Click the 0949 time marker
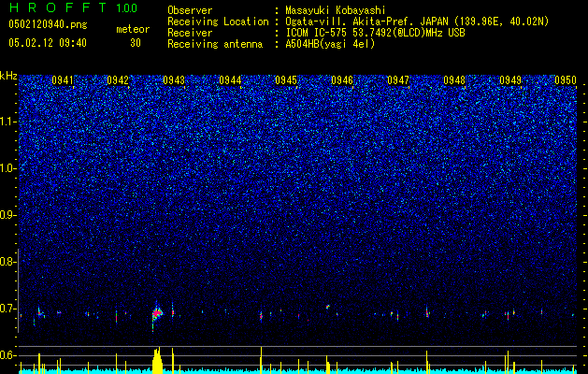588x374 pixels. pyautogui.click(x=510, y=80)
